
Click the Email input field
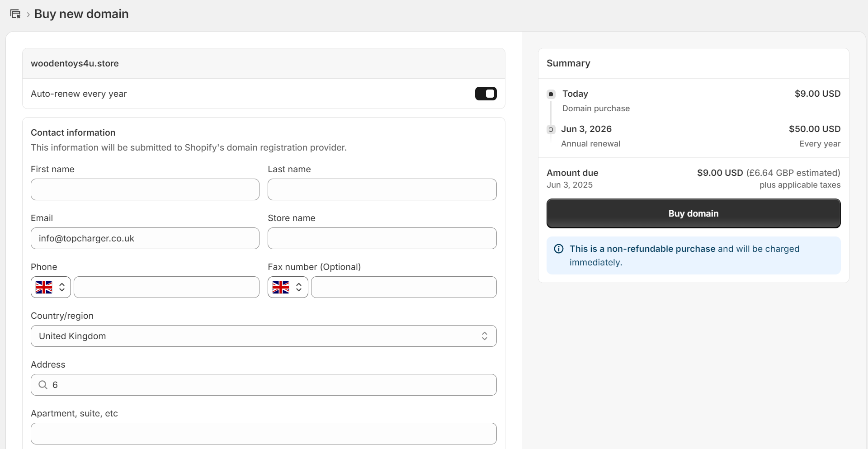tap(145, 238)
